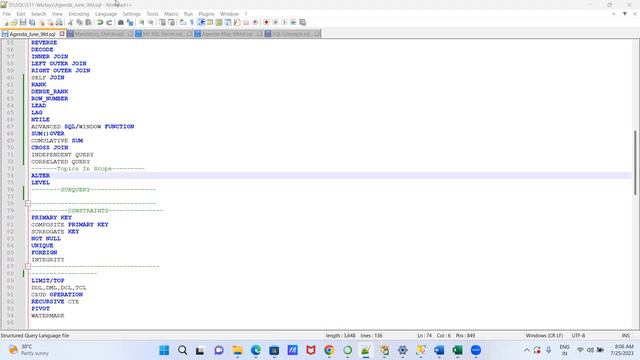Click on the ALTER text on line 74
The height and width of the screenshot is (360, 640).
tap(40, 176)
